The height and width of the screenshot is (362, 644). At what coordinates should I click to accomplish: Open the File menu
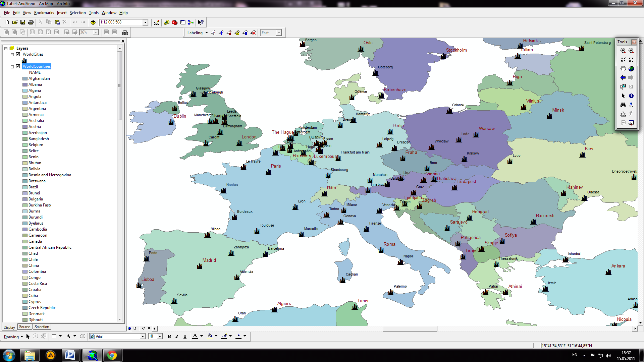7,13
